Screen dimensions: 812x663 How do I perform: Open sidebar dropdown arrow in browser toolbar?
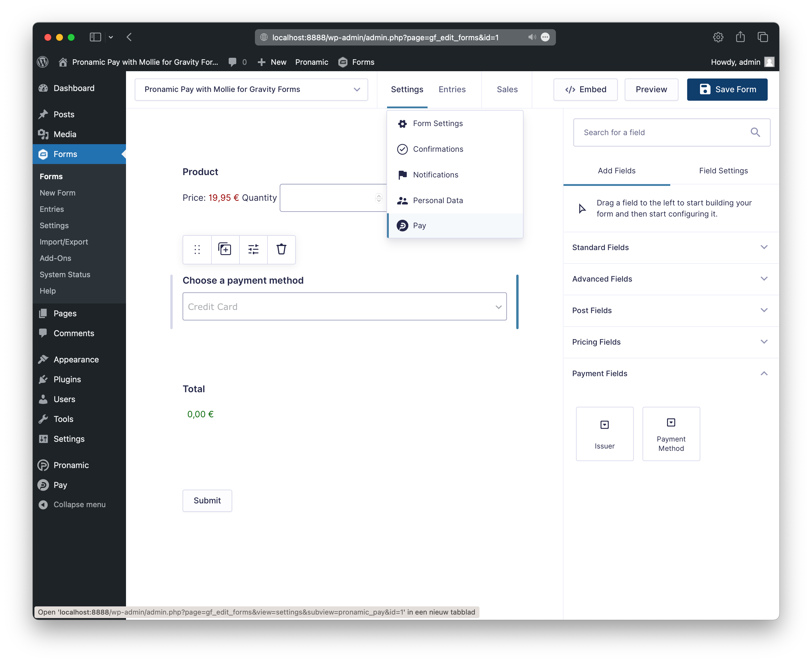pyautogui.click(x=111, y=37)
